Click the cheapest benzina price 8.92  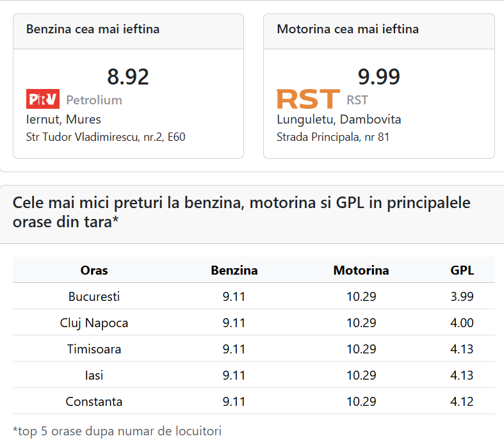(x=128, y=77)
